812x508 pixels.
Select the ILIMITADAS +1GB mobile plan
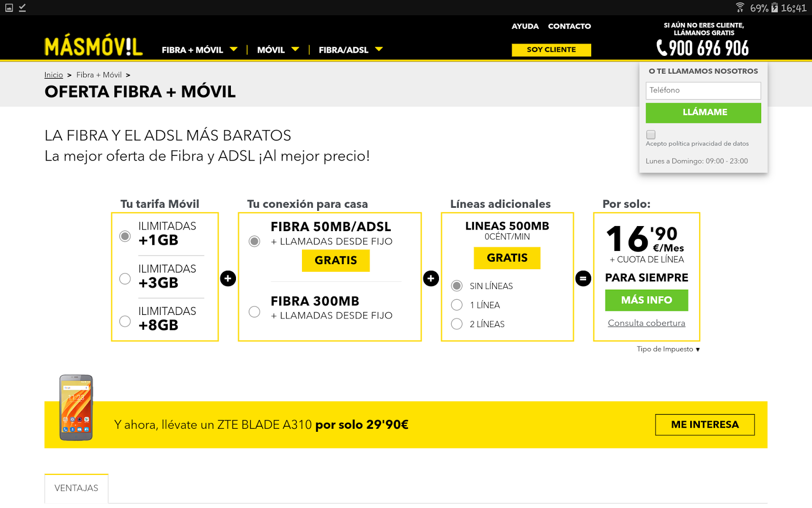[125, 236]
